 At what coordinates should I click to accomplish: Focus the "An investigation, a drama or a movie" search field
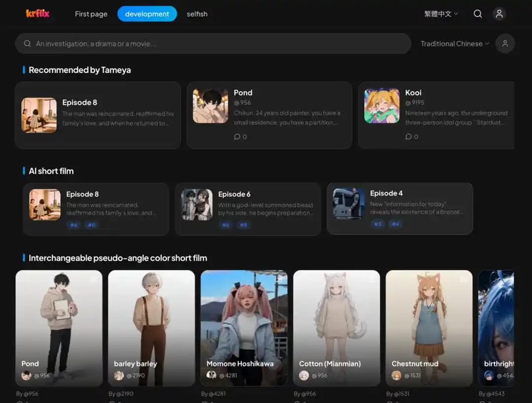213,43
